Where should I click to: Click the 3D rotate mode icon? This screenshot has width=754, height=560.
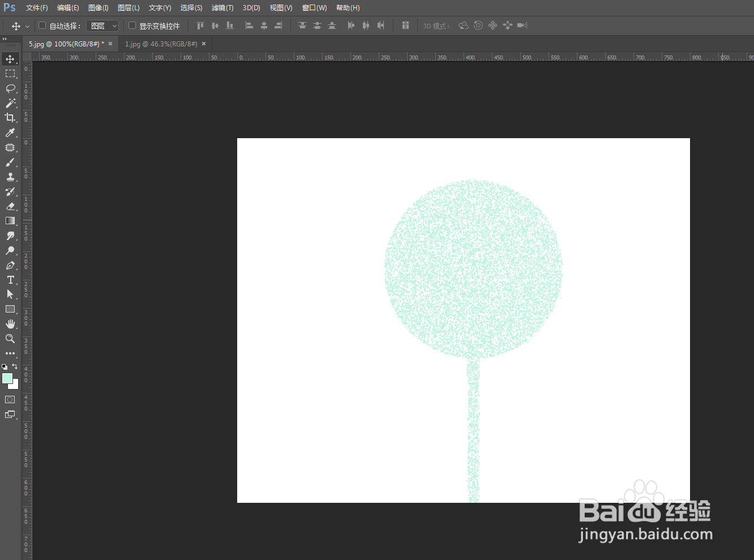(464, 25)
